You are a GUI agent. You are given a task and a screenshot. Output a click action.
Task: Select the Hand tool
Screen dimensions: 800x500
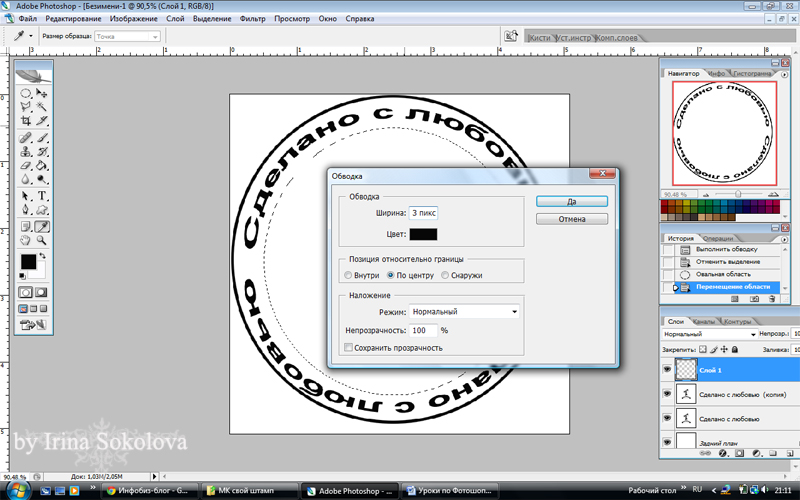click(x=26, y=240)
